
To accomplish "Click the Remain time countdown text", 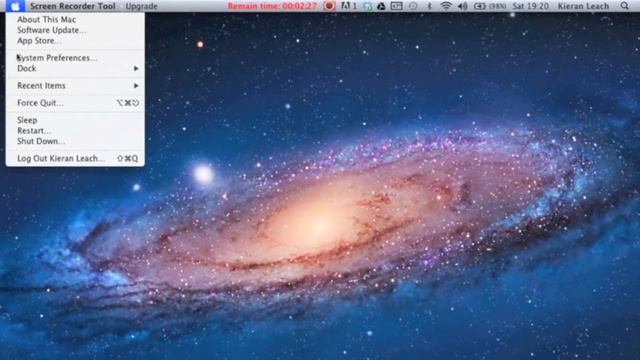I will tap(272, 6).
